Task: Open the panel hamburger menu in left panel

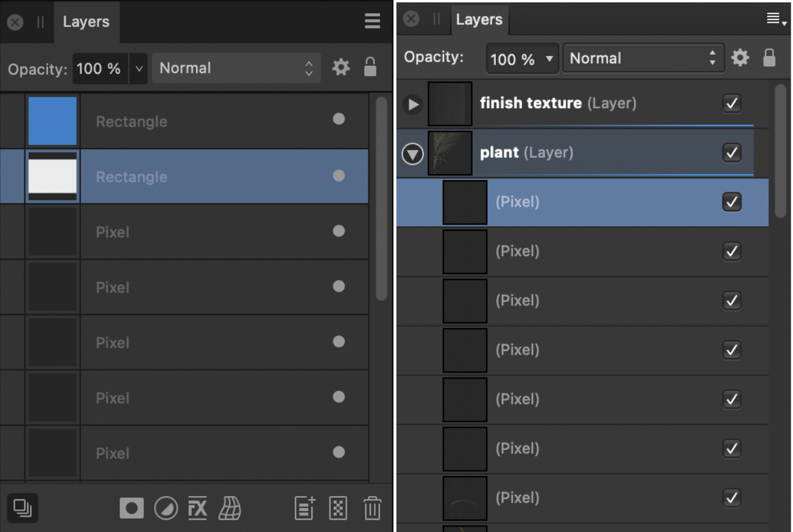Action: point(372,22)
